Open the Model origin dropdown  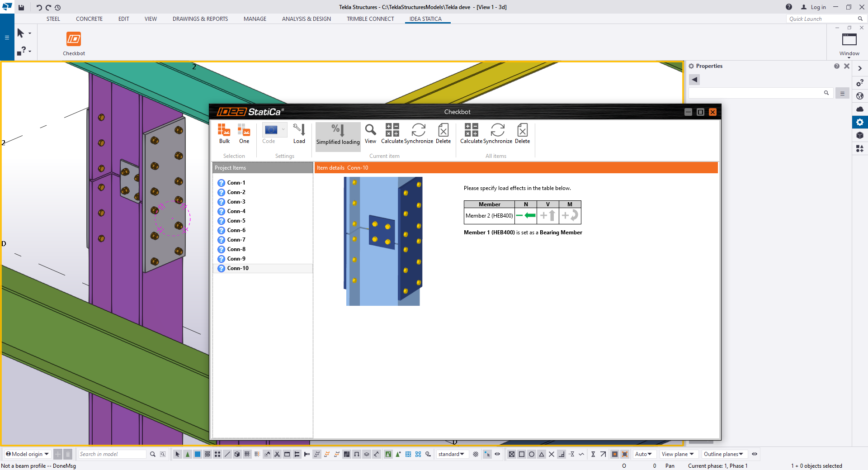coord(28,454)
